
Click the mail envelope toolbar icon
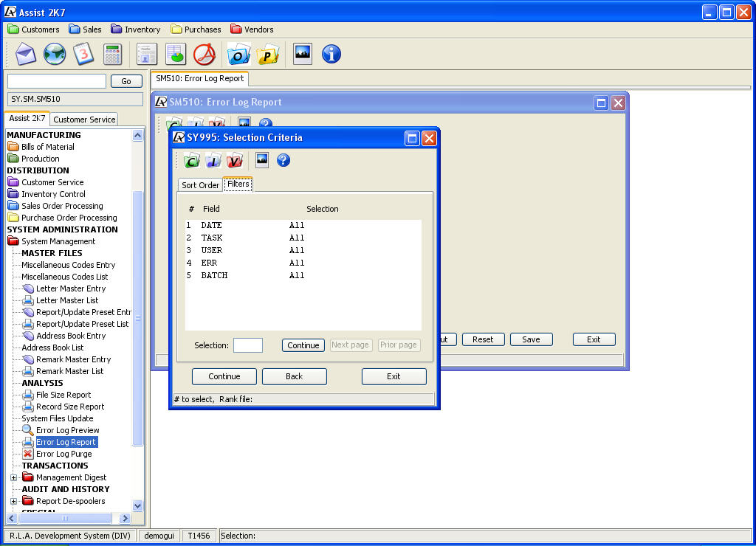click(26, 54)
